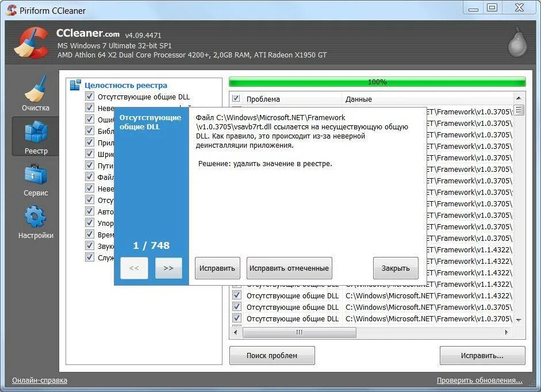This screenshot has height=392, width=541.
Task: Click Закрыть to close the dialog
Action: pyautogui.click(x=396, y=268)
